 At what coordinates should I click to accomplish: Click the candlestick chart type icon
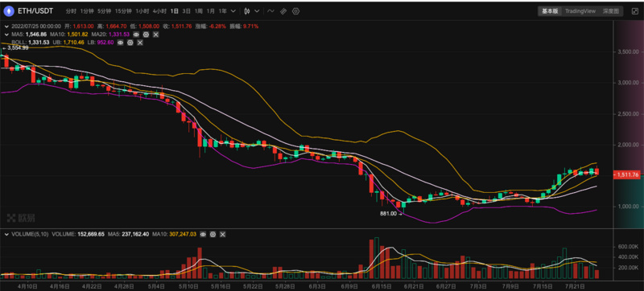tap(247, 11)
